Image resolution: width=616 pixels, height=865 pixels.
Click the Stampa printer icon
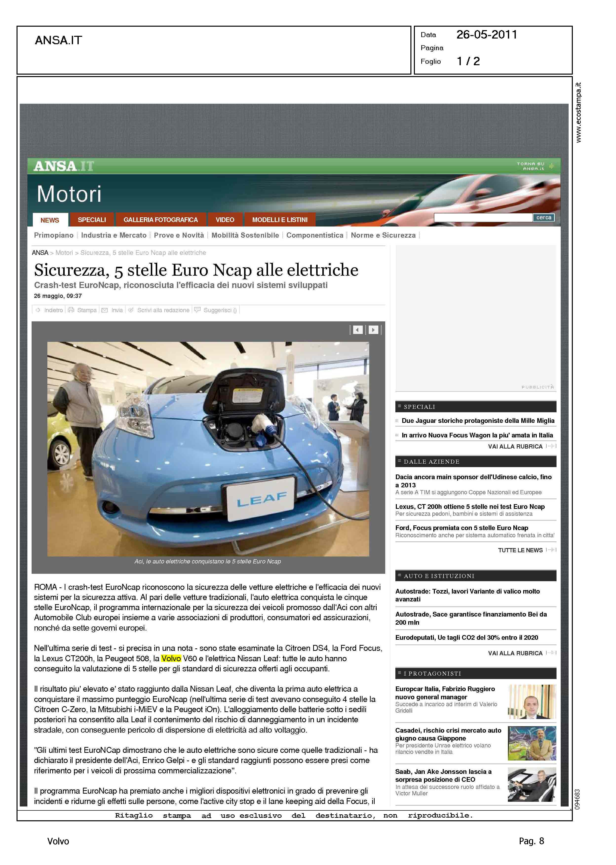pyautogui.click(x=71, y=310)
